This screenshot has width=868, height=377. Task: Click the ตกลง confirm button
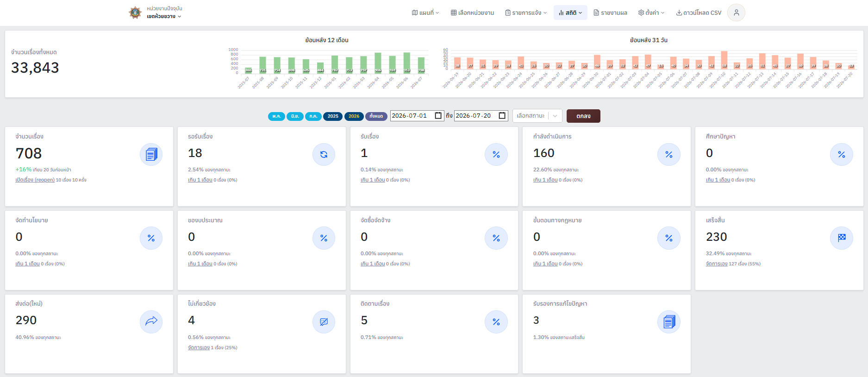583,116
